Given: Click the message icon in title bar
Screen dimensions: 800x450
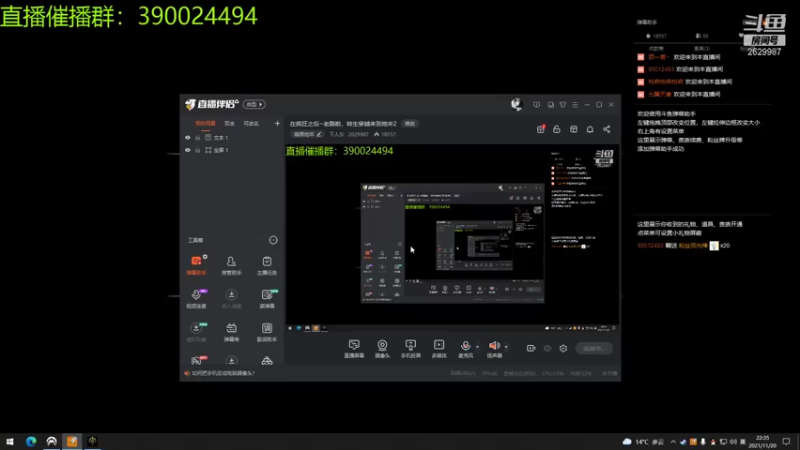Looking at the screenshot, I should tap(536, 105).
